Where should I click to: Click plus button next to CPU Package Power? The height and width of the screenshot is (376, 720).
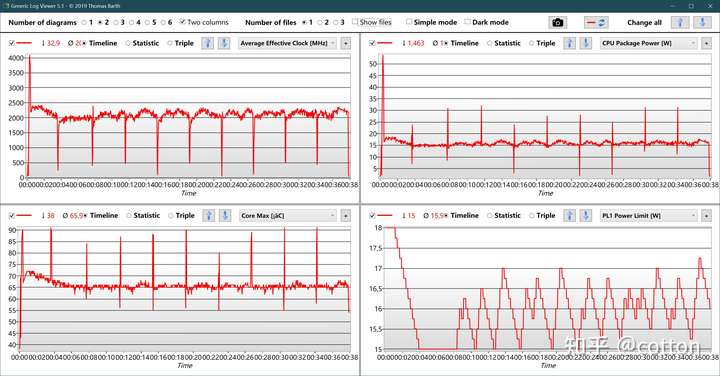706,43
